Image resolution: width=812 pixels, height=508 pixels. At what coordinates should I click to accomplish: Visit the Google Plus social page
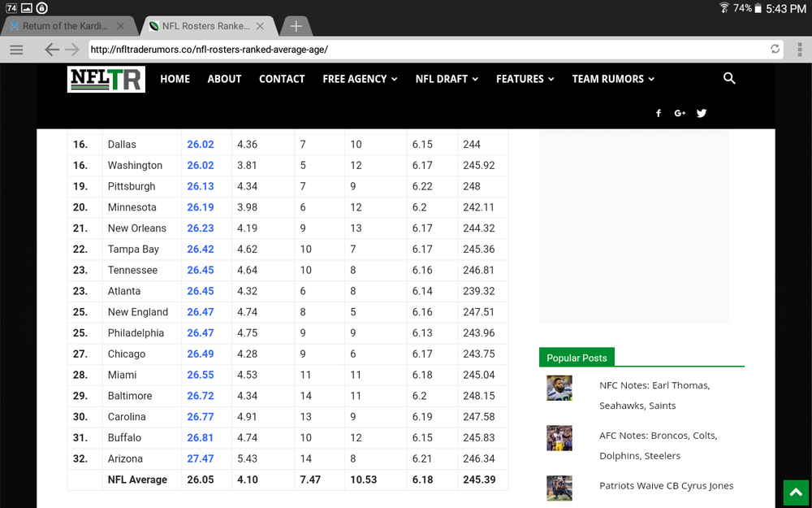(680, 113)
